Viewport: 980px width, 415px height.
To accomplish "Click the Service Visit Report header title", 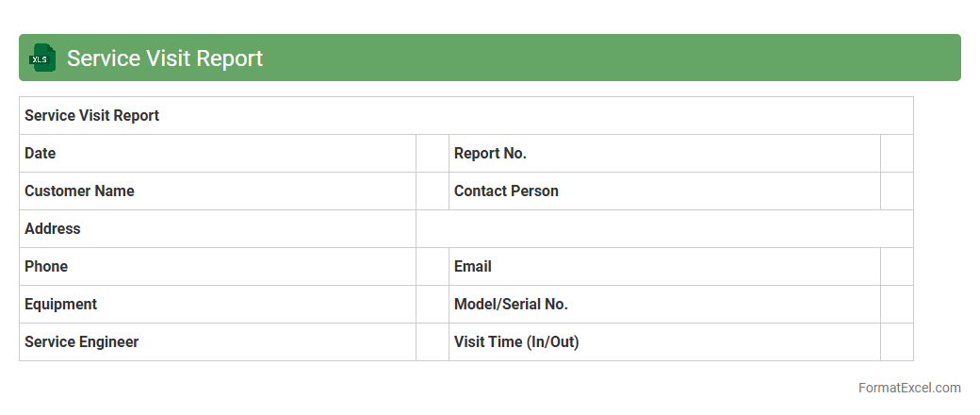I will tap(165, 58).
